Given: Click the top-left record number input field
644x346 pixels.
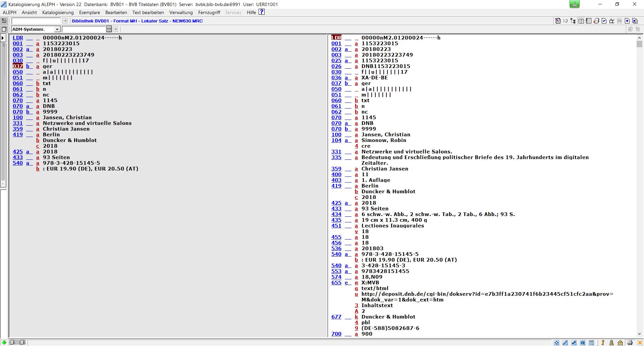Looking at the screenshot, I should [x=36, y=21].
